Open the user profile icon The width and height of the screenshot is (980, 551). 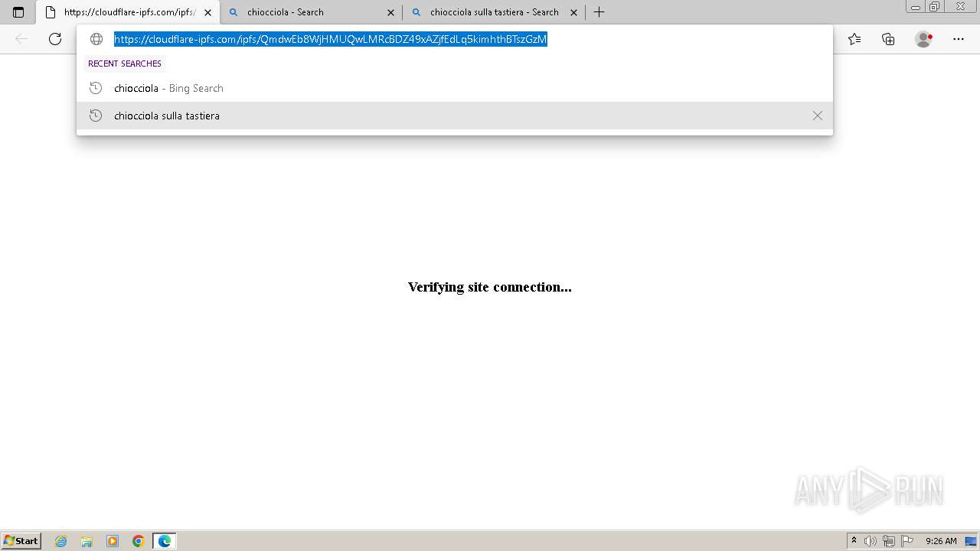[924, 39]
